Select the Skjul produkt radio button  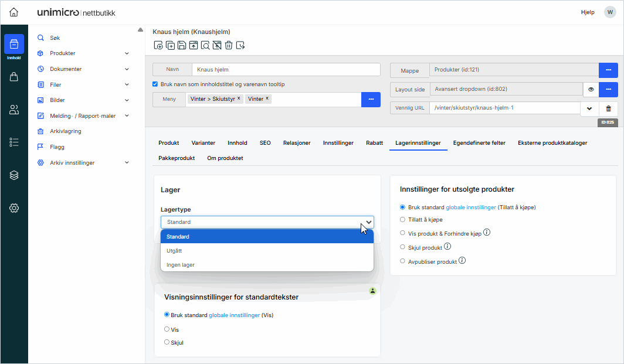click(402, 246)
